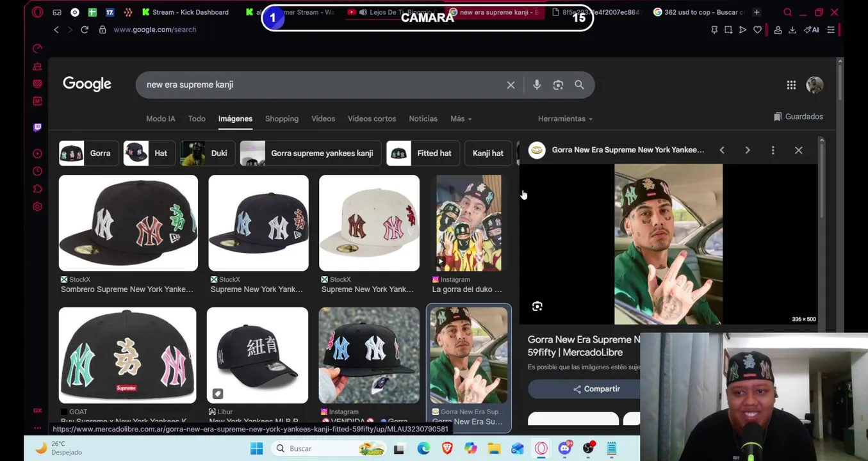Open the Opera flow send icon
The height and width of the screenshot is (461, 868).
tap(742, 29)
